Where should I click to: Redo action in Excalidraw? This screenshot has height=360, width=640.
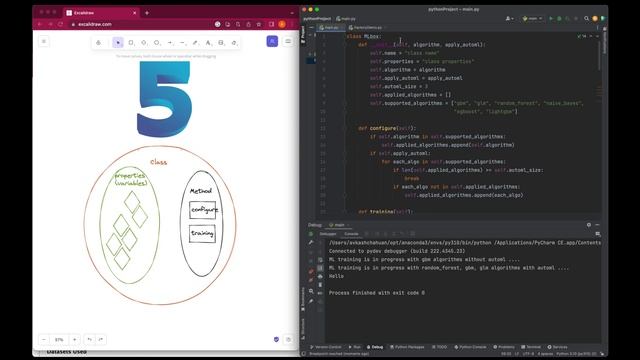click(x=101, y=339)
